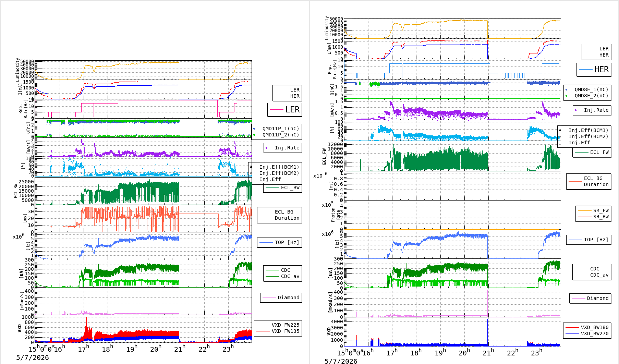
Task: Click Inj.Eff(BCM1) legend in right panel
Action: (x=588, y=130)
